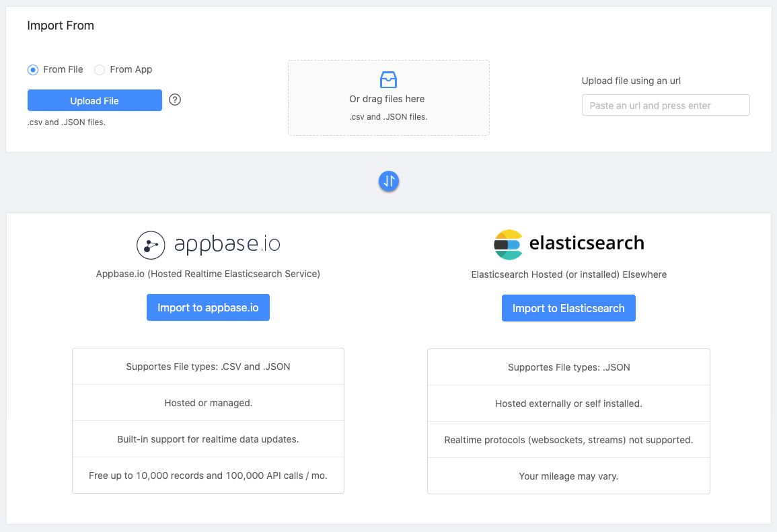Click the swap arrows circular icon
Image resolution: width=777 pixels, height=532 pixels.
click(x=389, y=181)
